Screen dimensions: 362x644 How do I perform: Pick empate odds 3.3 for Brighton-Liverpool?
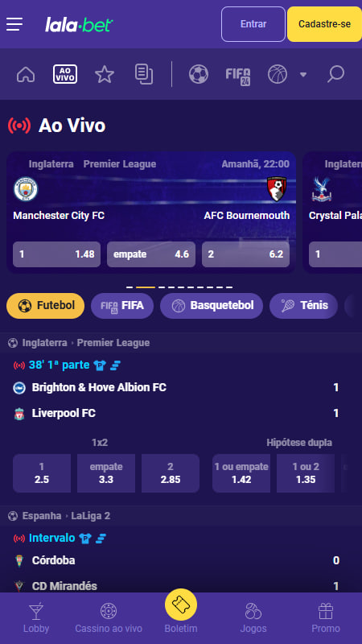pos(106,473)
